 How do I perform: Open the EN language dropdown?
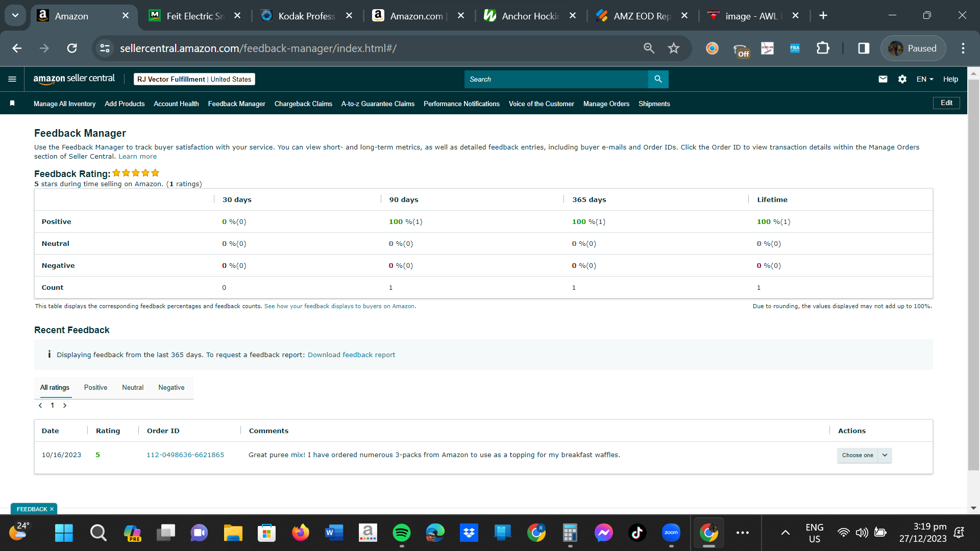pos(925,79)
